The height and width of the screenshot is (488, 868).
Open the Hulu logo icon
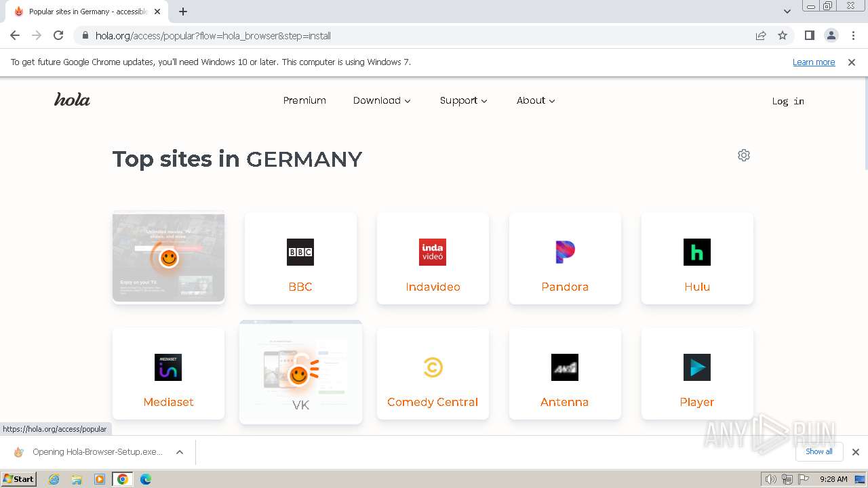click(x=697, y=252)
